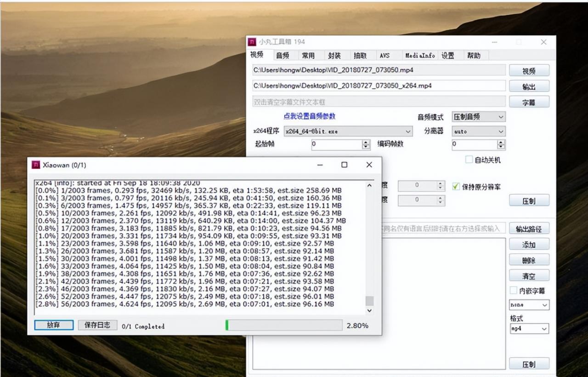Click log line starting [2.1%] 42/2003 frames
The image size is (588, 377).
click(x=185, y=281)
